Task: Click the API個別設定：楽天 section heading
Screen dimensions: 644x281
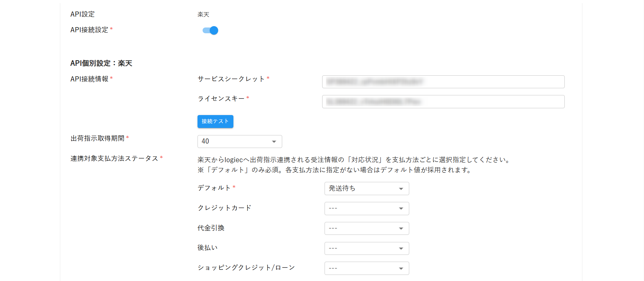Action: (x=101, y=63)
